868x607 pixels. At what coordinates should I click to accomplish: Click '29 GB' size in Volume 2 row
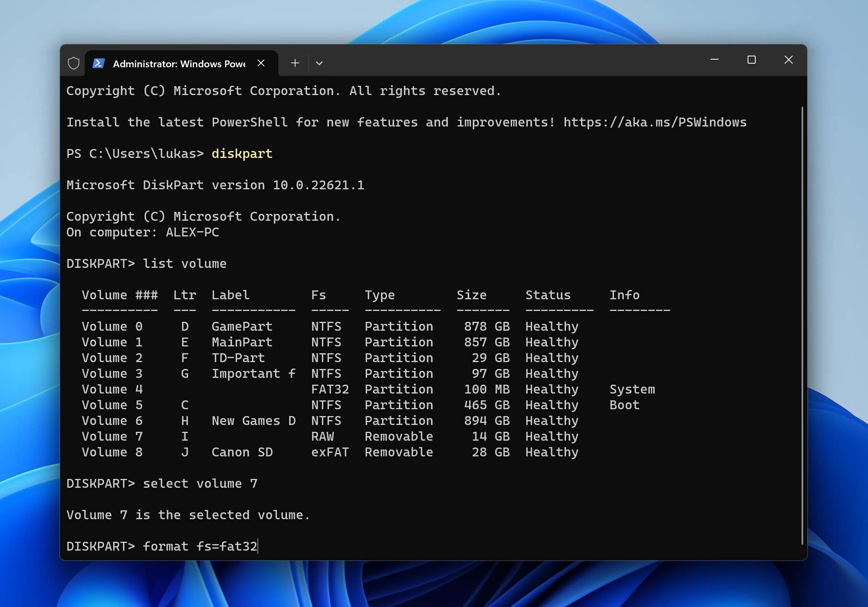pyautogui.click(x=491, y=358)
